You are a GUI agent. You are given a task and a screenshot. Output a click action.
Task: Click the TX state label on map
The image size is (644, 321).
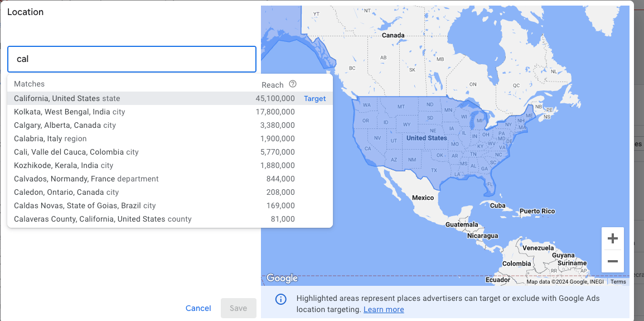coord(434,170)
